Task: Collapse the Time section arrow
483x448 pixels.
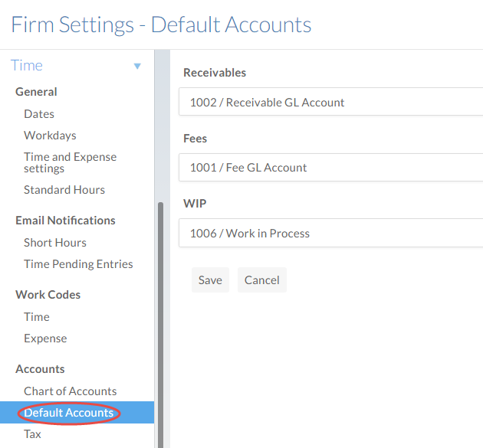Action: tap(137, 67)
